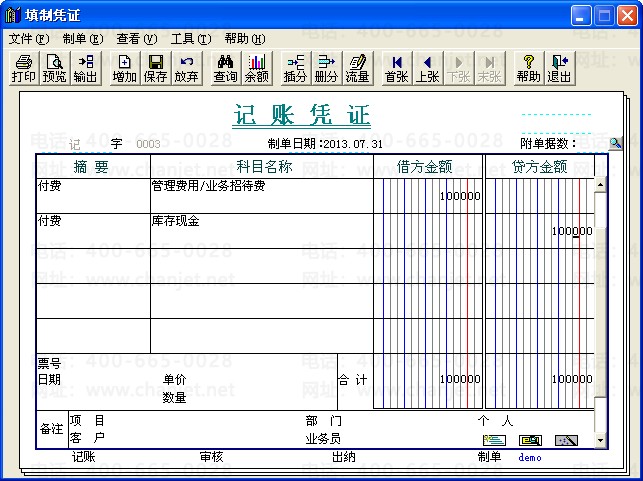Open the 制单(E) menu
The image size is (643, 481).
click(x=83, y=39)
